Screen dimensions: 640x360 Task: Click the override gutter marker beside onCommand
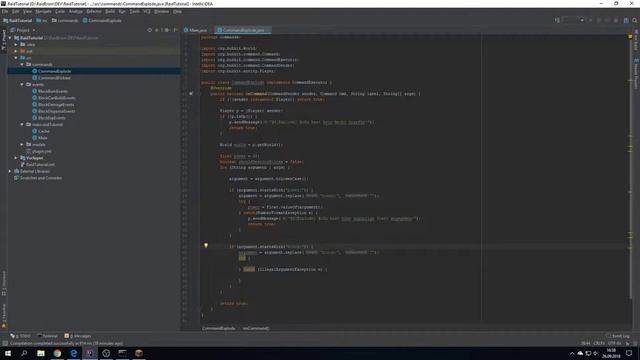pos(191,94)
